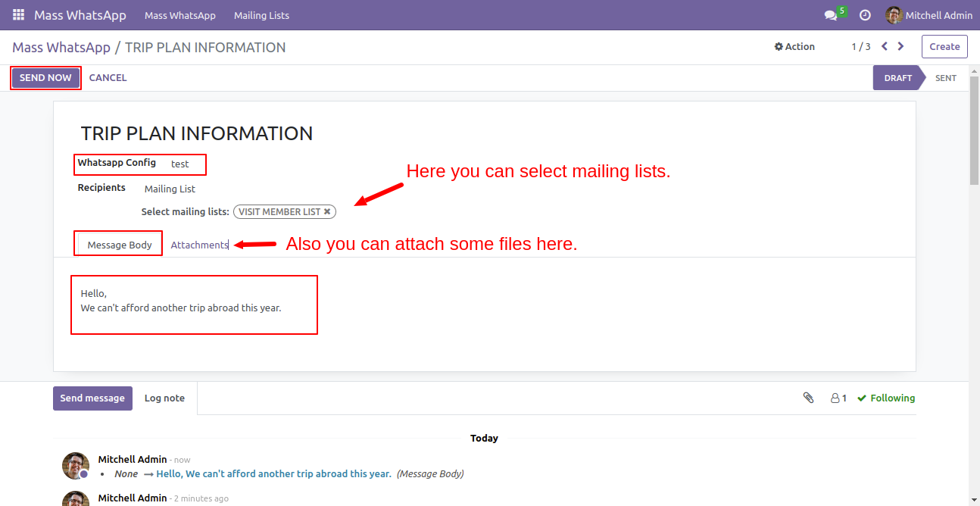The height and width of the screenshot is (506, 980).
Task: Click the green 5 notification badge
Action: [841, 11]
